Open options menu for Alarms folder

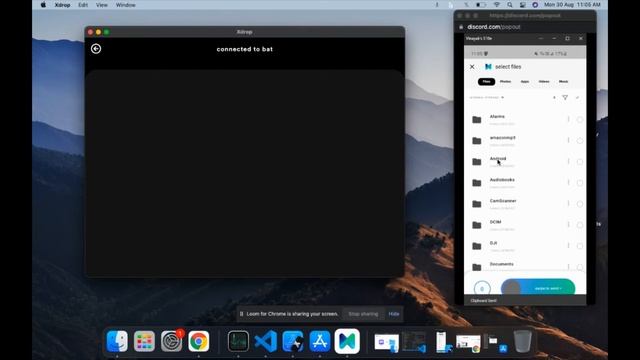[x=568, y=119]
